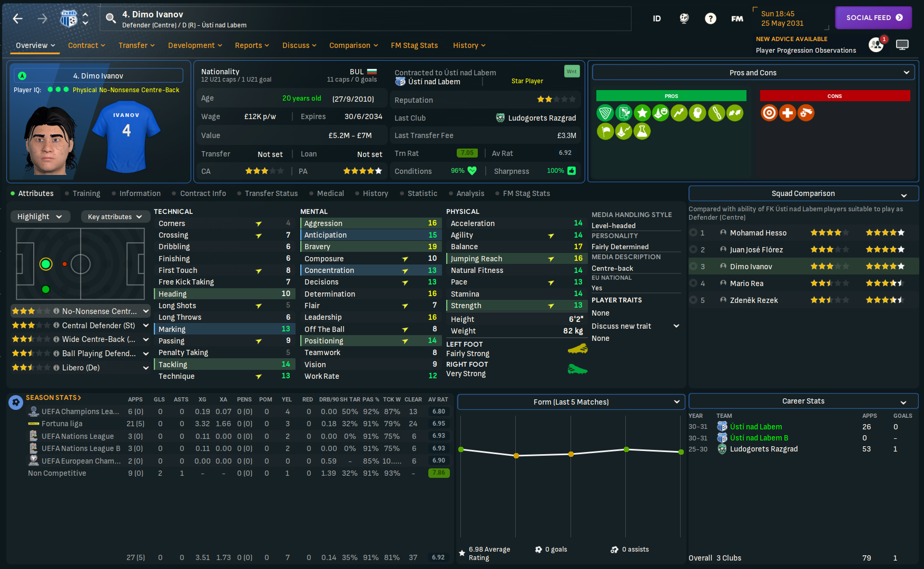Screen dimensions: 924x569
Task: Open the Reports menu
Action: [252, 45]
